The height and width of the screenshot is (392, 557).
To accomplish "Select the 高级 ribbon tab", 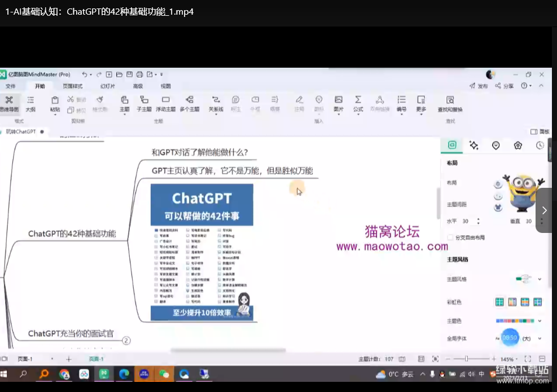I will point(138,86).
